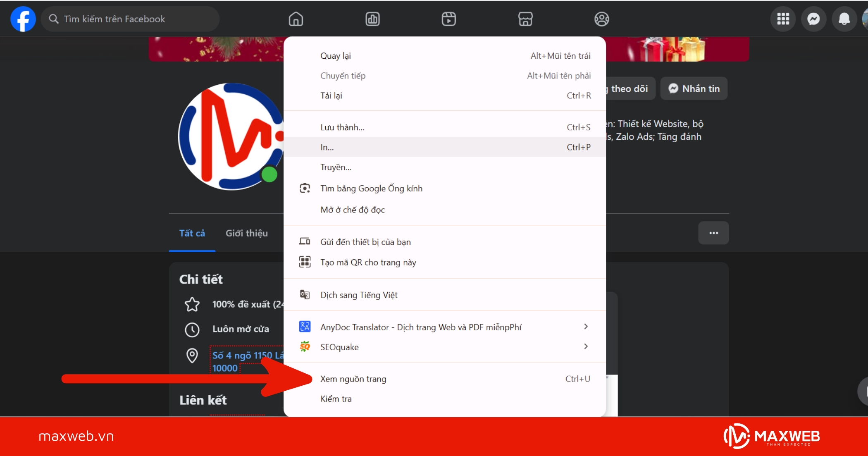
Task: Open Messenger from the top bar
Action: tap(813, 19)
